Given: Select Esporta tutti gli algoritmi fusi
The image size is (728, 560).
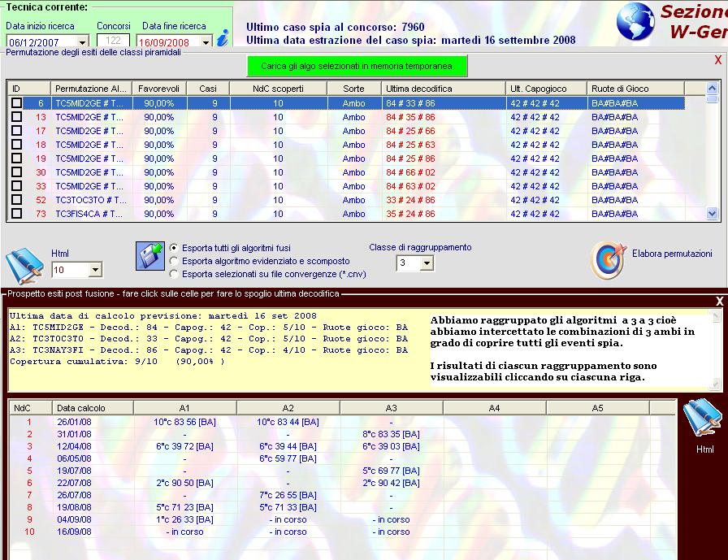Looking at the screenshot, I should [x=174, y=248].
